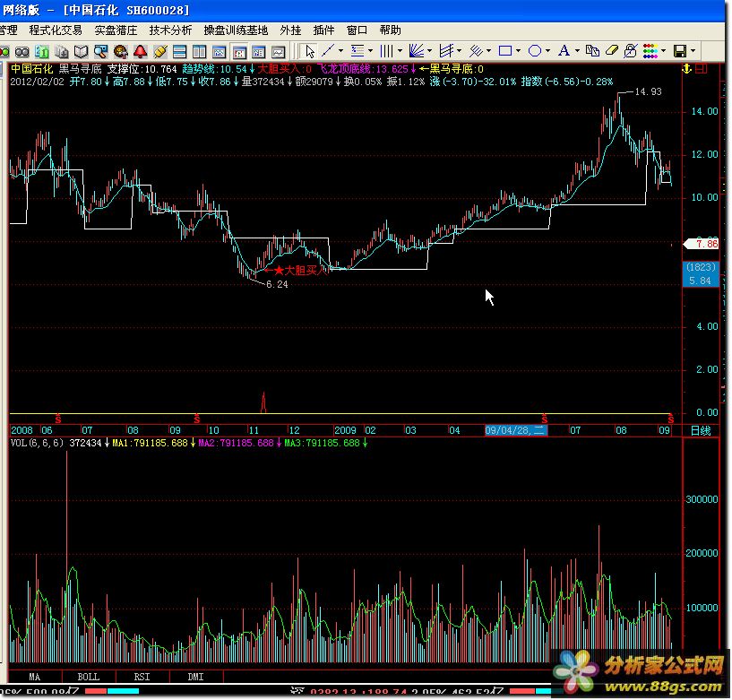Expand the fan lines tool dropdown arrow
Screen dimensions: 732x700
pos(429,51)
